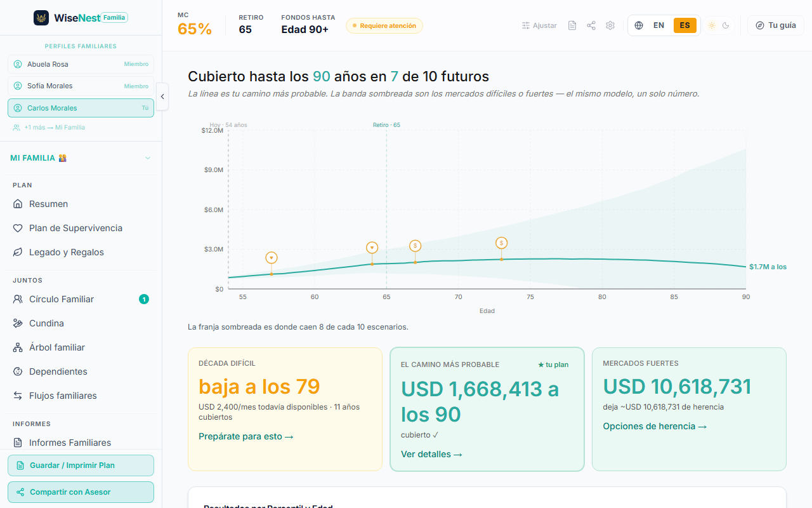Click the +1 más → Mi Familia link

click(x=49, y=128)
